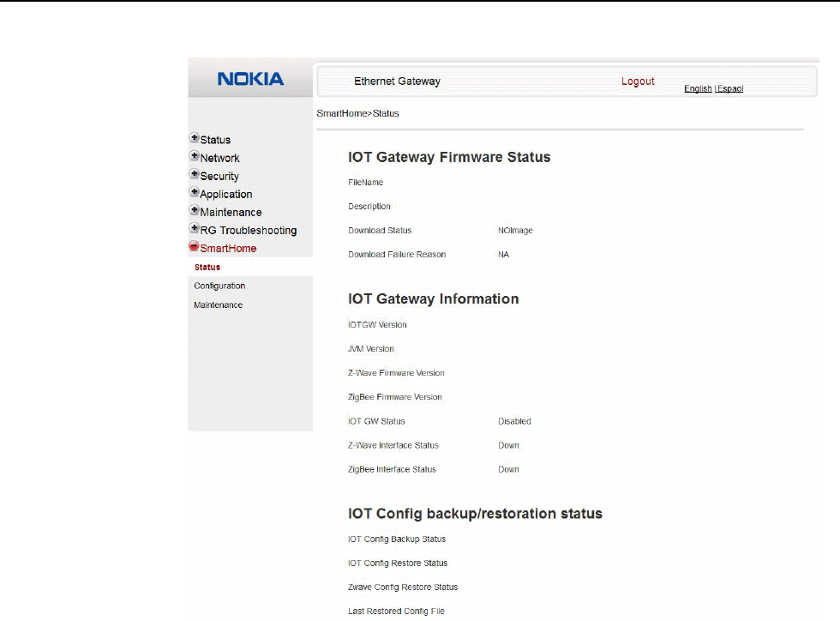Screen dimensions: 840x621
Task: Go to SmartHome Configuration page
Action: (x=219, y=286)
